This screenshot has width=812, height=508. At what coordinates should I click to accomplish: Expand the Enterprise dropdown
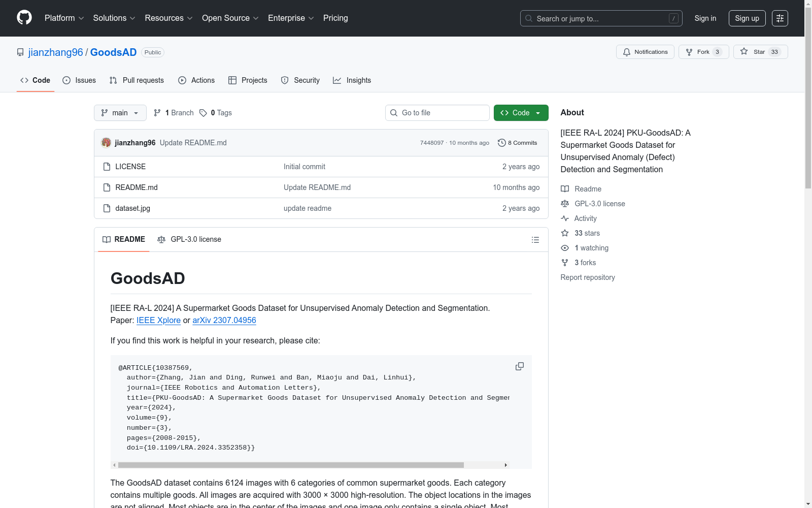coord(291,18)
